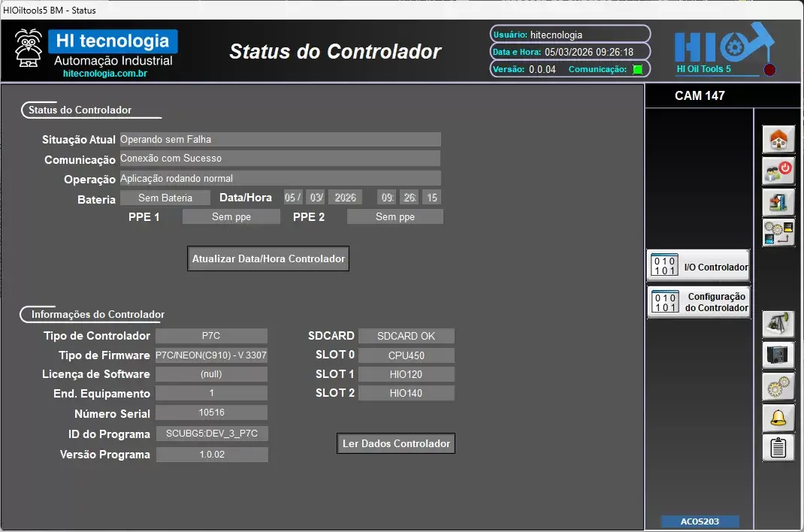This screenshot has height=532, width=804.
Task: Open the oil pump jack icon
Action: 778,324
